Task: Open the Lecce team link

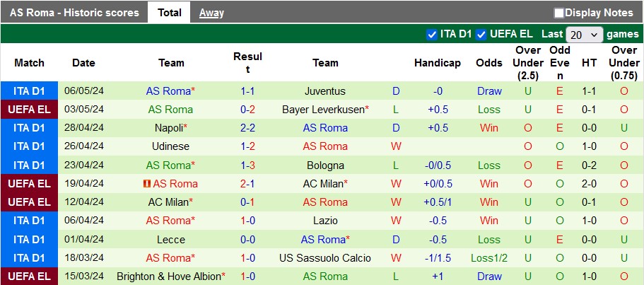Action: point(171,239)
